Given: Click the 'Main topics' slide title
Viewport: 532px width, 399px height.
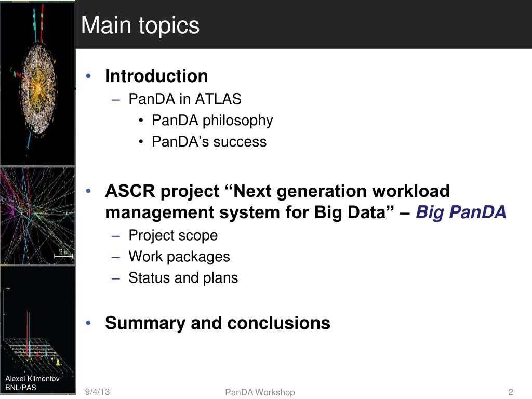Looking at the screenshot, I should 140,26.
